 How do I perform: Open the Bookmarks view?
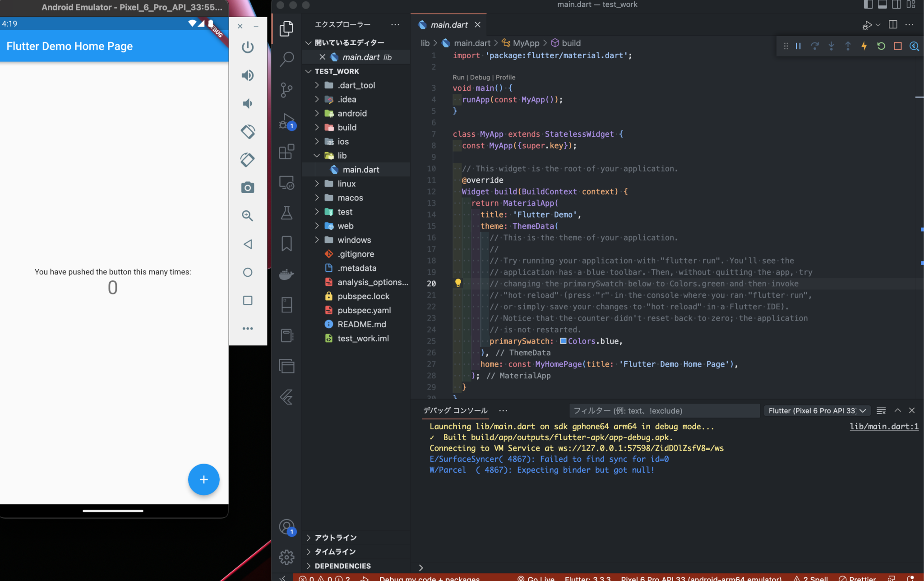point(286,244)
